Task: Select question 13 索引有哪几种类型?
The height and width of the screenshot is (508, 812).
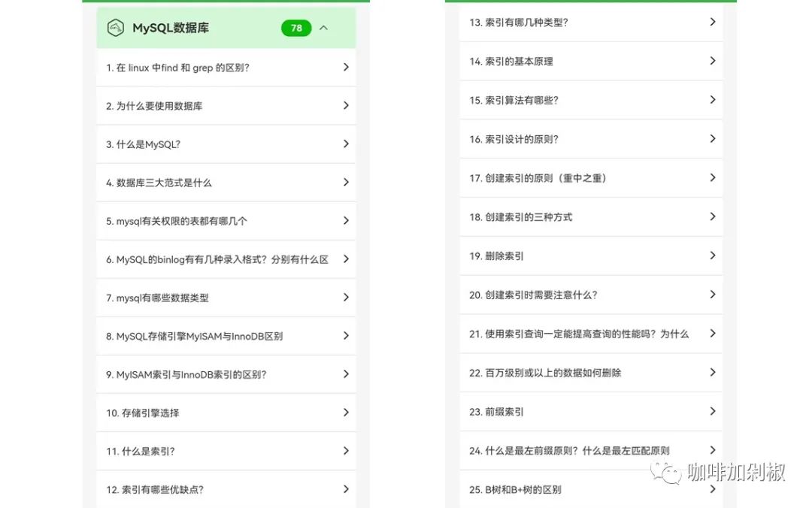Action: coord(591,23)
